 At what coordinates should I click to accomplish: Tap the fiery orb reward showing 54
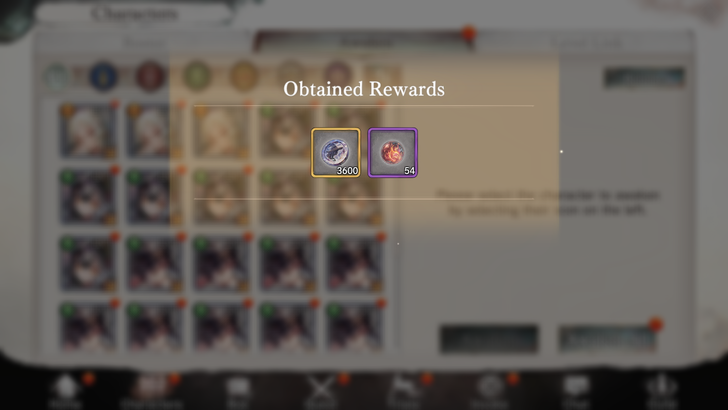pyautogui.click(x=393, y=153)
